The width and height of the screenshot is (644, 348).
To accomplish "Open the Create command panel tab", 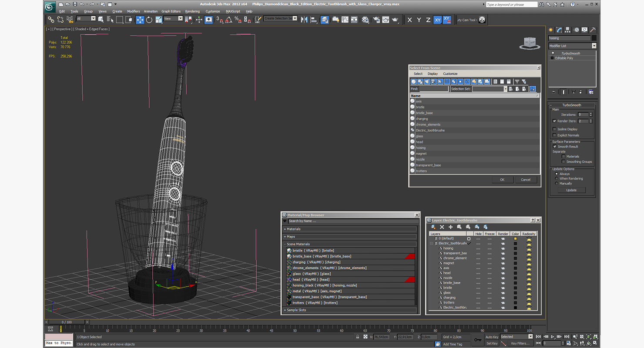I will pos(551,30).
